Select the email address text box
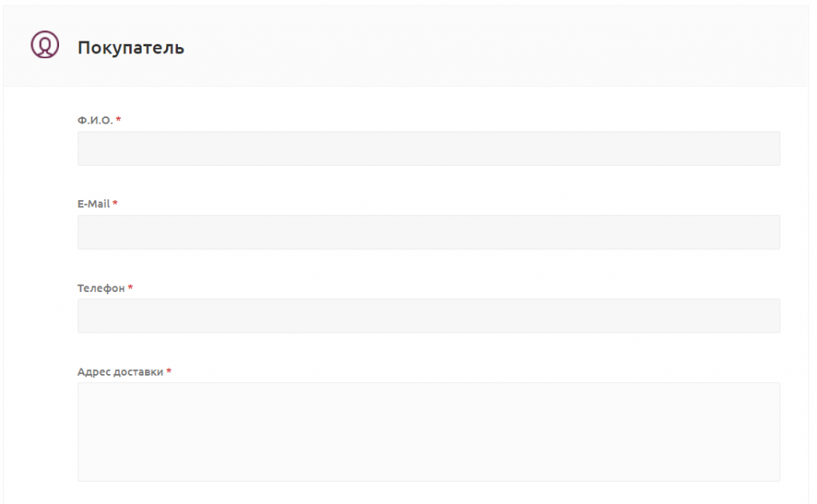The width and height of the screenshot is (817, 504). 319,232
